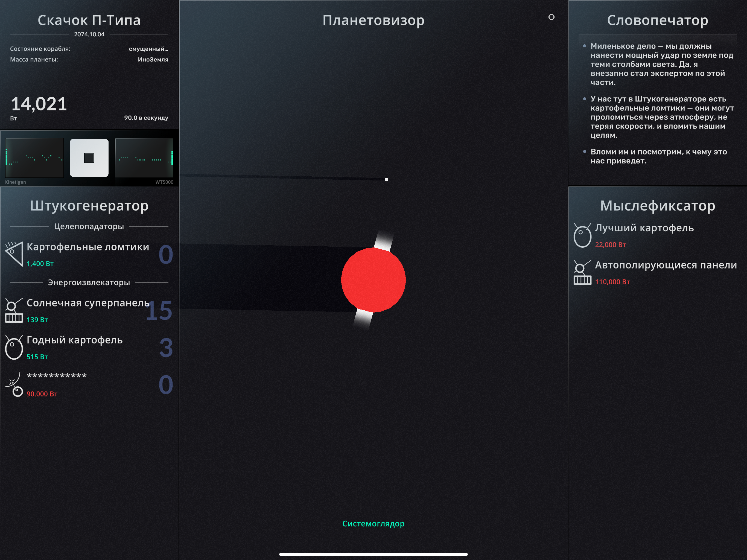Click the Лучший картофель research icon

pos(582,235)
